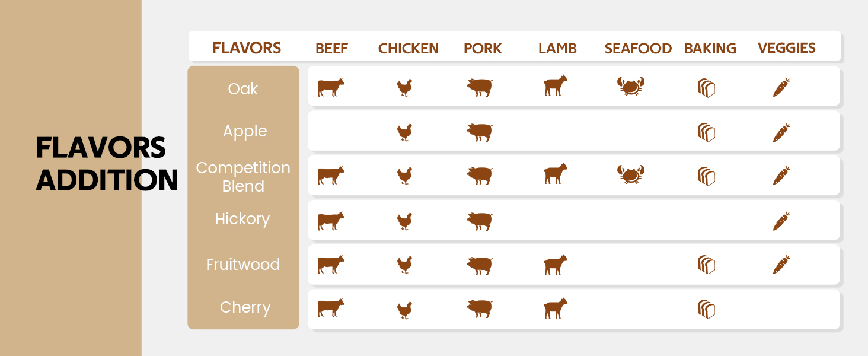Click the cow icon in the Cherry row
The height and width of the screenshot is (356, 868).
(331, 309)
